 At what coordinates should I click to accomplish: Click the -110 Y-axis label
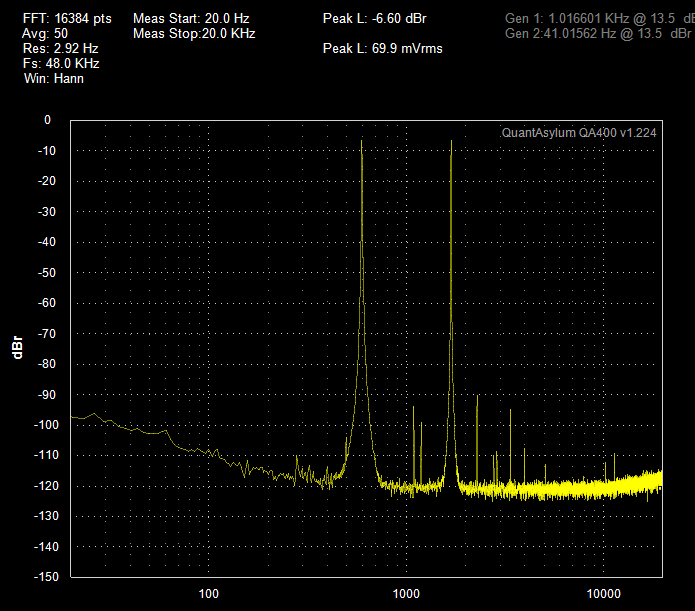[46, 455]
